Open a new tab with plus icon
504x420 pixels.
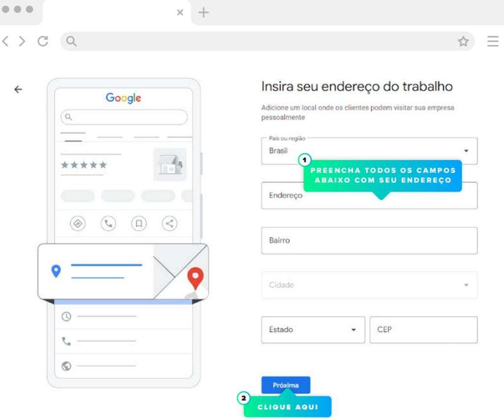[x=203, y=12]
